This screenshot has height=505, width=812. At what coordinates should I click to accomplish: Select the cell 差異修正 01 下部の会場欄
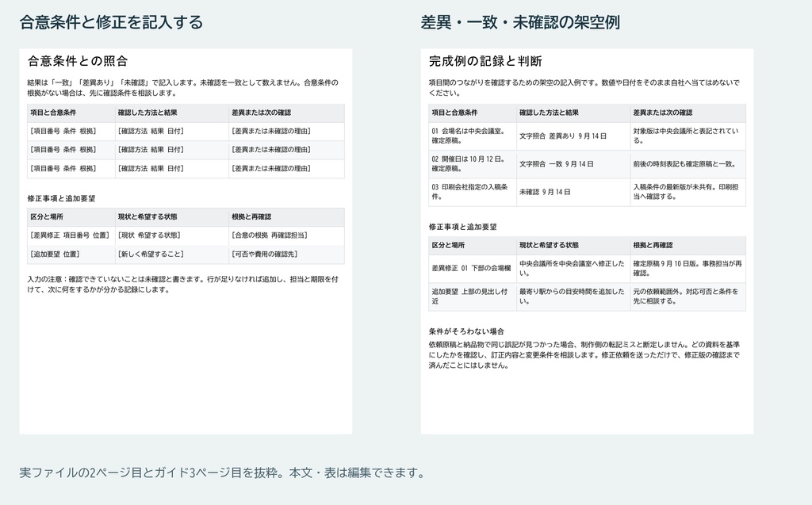pos(473,268)
